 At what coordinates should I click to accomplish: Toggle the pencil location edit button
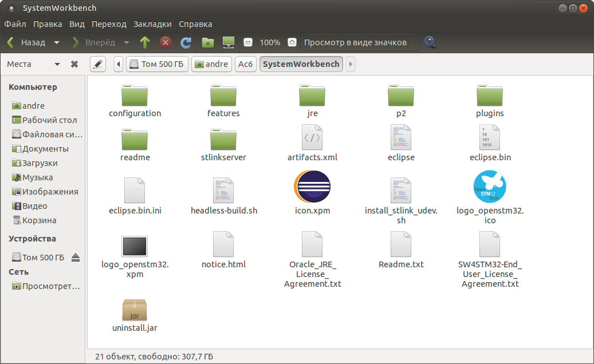click(98, 64)
